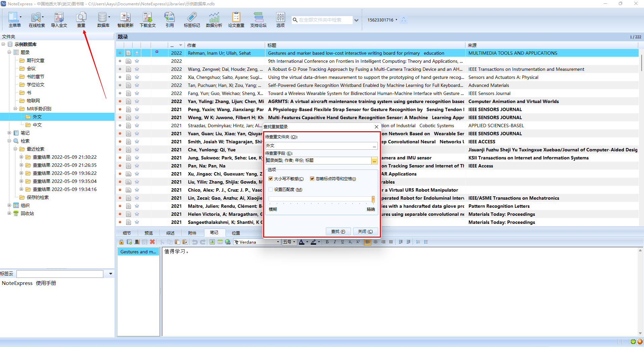
Task: Collapse the MR手势识别 folder tree node
Action: 15,109
